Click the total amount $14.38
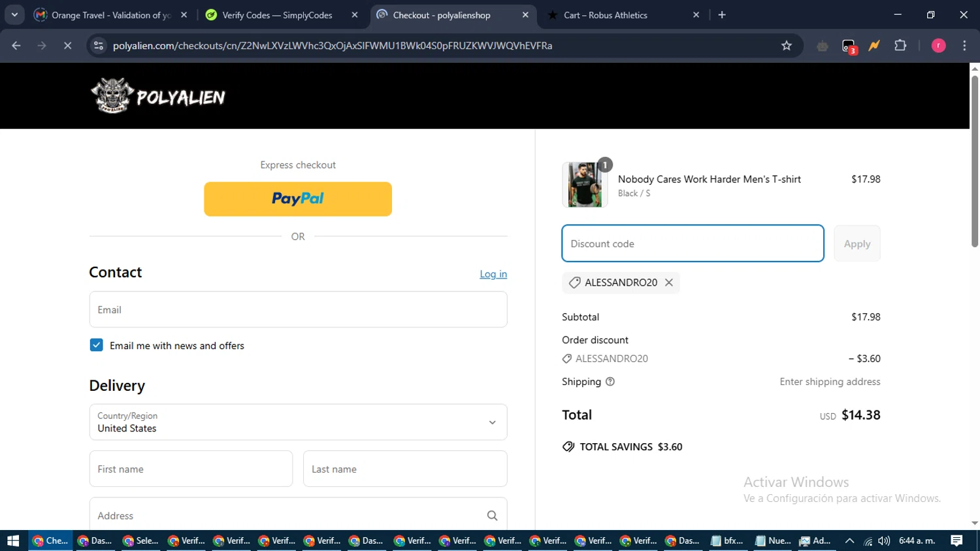Image resolution: width=980 pixels, height=551 pixels. tap(861, 415)
